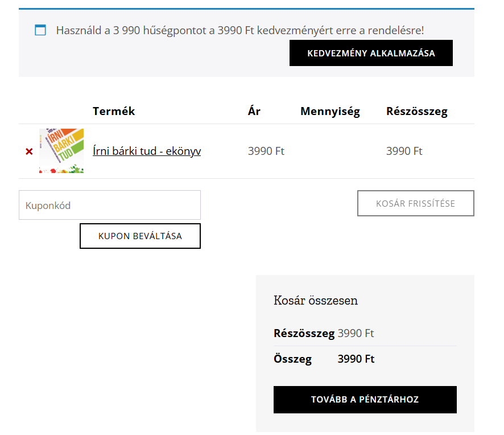Click KOSÁR FRISSÍTÉSE to update cart
The image size is (504, 435).
click(415, 203)
